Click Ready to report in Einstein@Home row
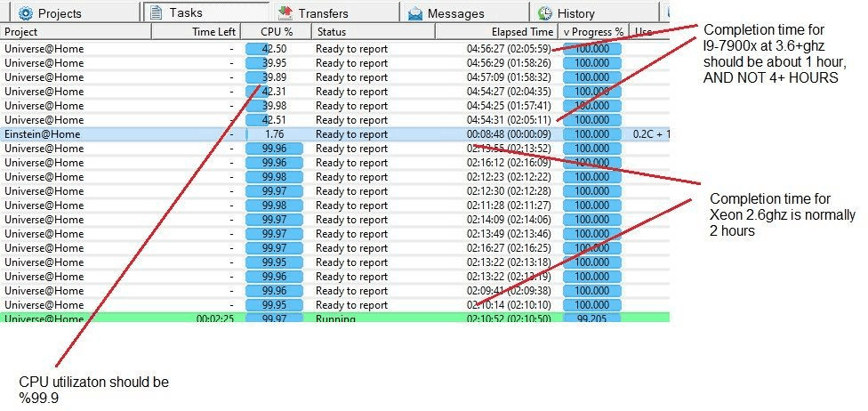The width and height of the screenshot is (868, 411). click(x=351, y=134)
